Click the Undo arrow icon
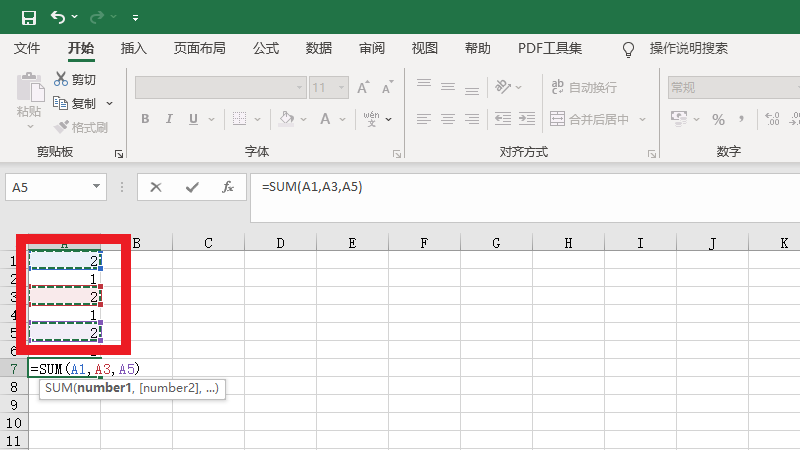This screenshot has height=450, width=800. pos(58,17)
